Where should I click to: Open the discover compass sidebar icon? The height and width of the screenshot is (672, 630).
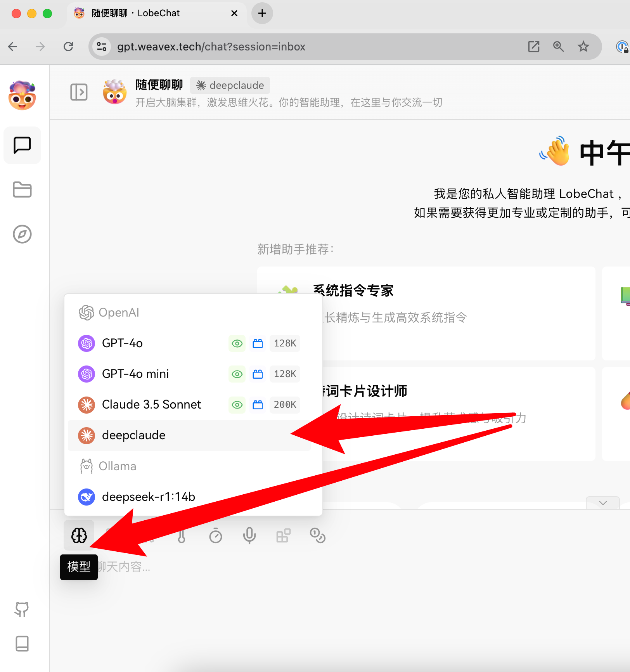pyautogui.click(x=22, y=234)
